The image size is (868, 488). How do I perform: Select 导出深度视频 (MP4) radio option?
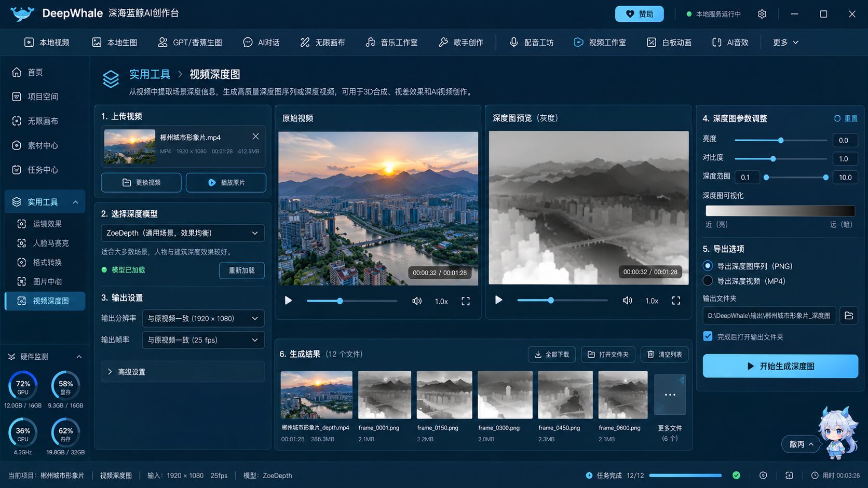click(x=708, y=281)
